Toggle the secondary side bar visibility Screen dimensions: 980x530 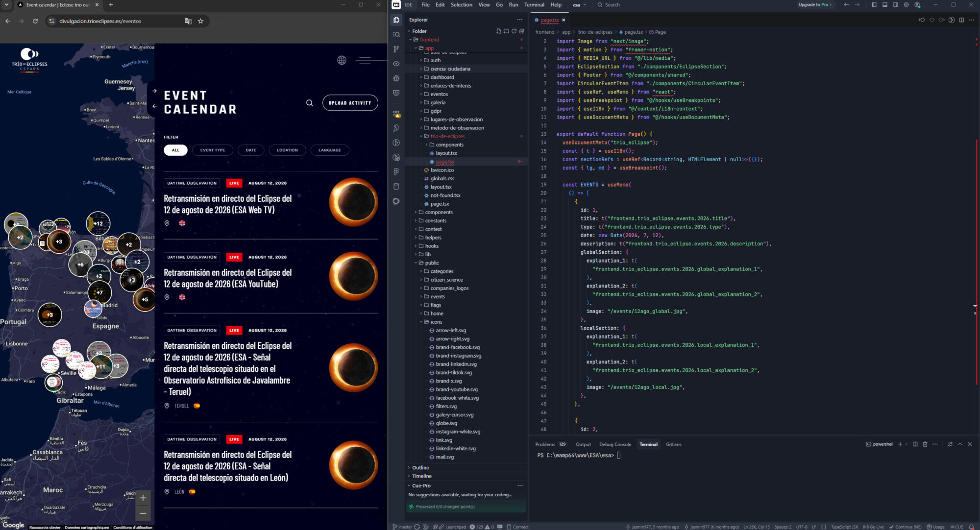pyautogui.click(x=896, y=5)
